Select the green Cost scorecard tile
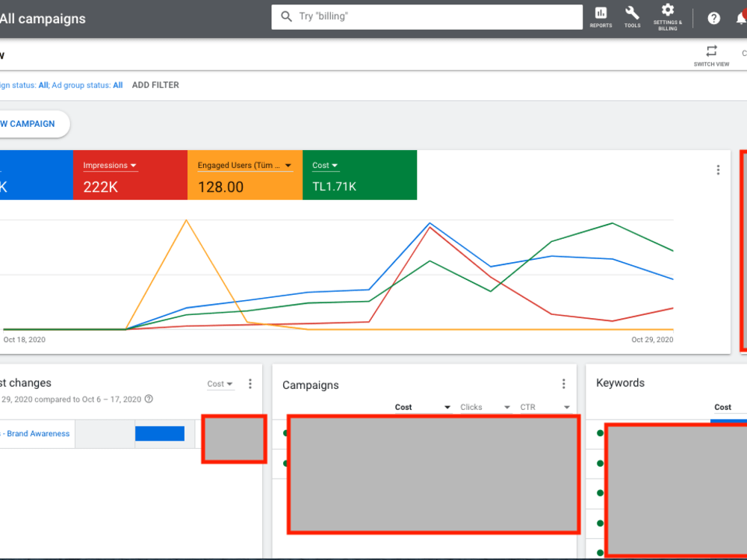Viewport: 747px width, 560px height. point(360,175)
